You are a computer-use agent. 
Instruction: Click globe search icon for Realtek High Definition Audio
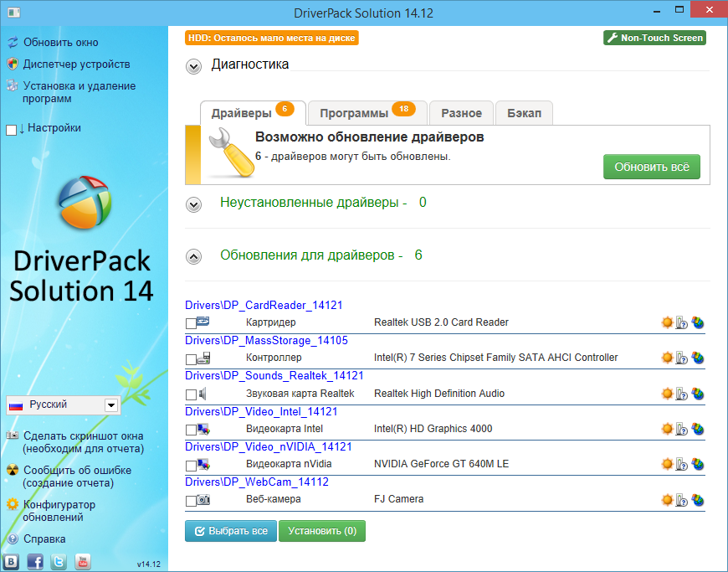(x=697, y=394)
